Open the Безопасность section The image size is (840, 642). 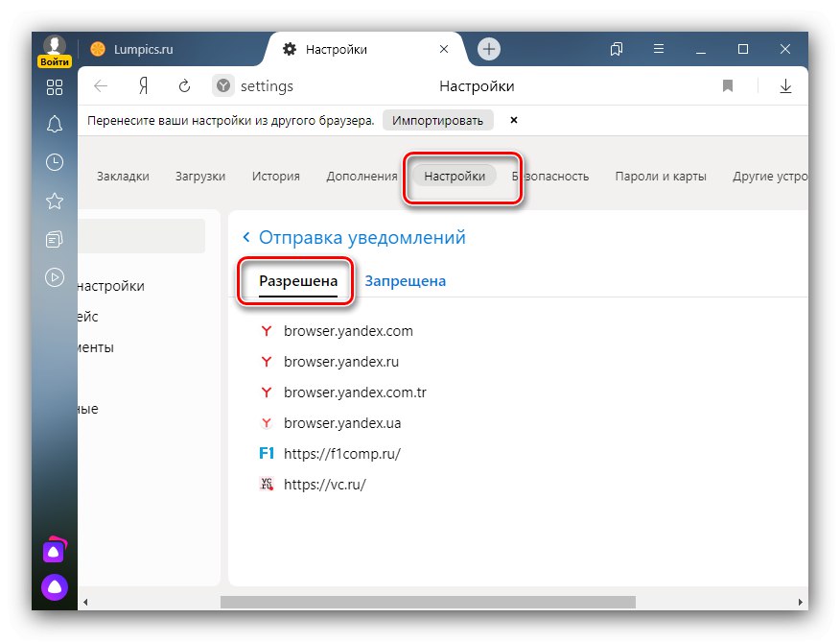point(551,176)
